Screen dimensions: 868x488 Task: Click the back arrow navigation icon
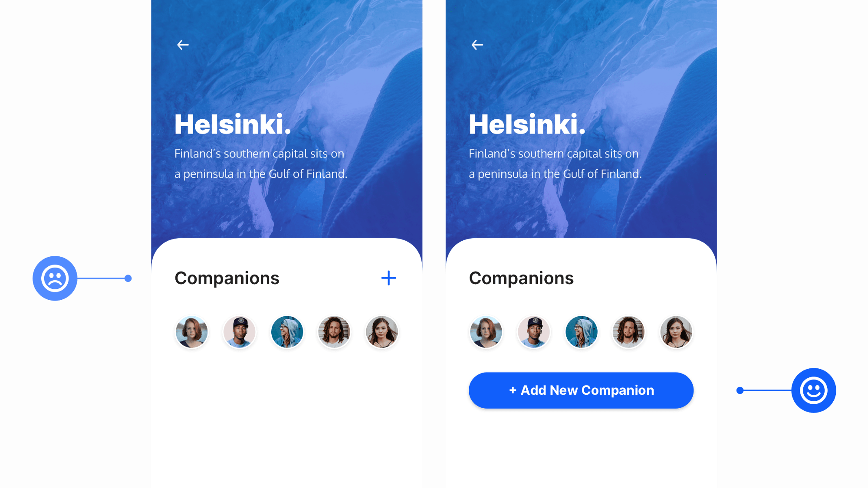[x=183, y=45]
